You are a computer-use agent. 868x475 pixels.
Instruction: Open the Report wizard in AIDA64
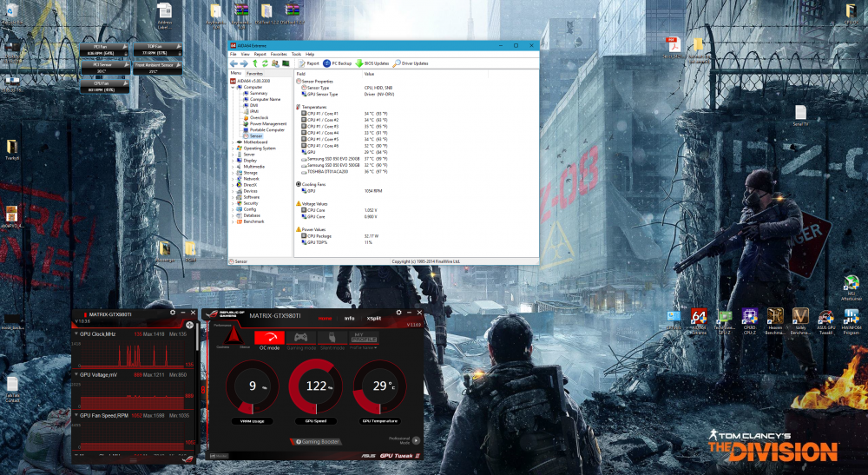coord(309,63)
